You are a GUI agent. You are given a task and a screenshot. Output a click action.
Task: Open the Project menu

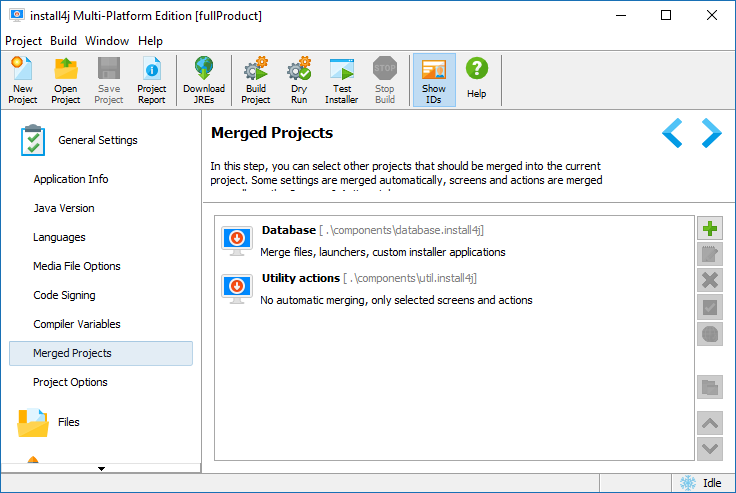(x=23, y=41)
